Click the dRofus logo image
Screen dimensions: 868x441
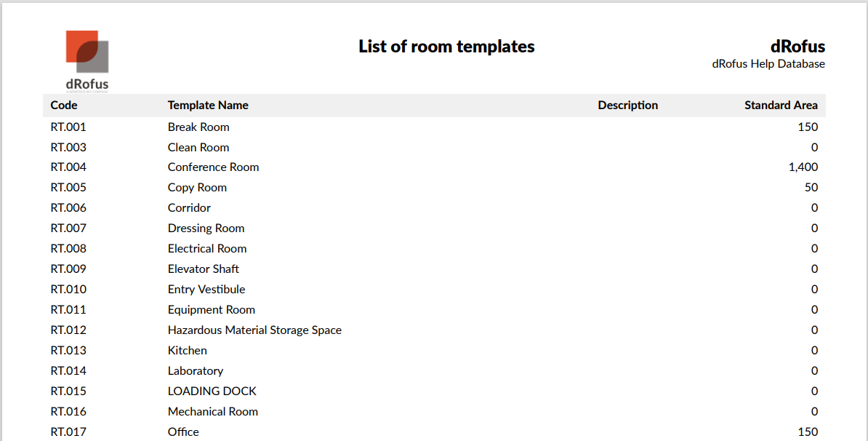pyautogui.click(x=87, y=60)
